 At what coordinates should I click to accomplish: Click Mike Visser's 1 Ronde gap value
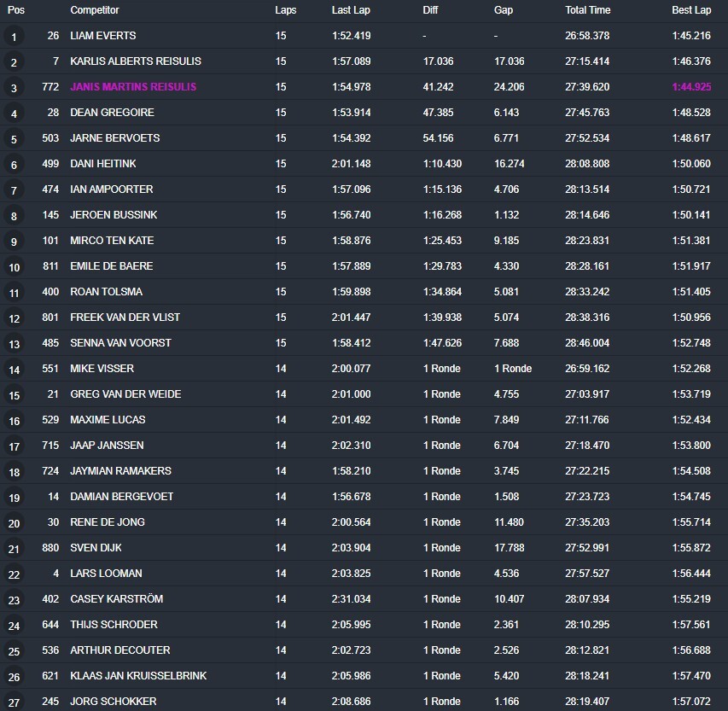click(x=513, y=369)
